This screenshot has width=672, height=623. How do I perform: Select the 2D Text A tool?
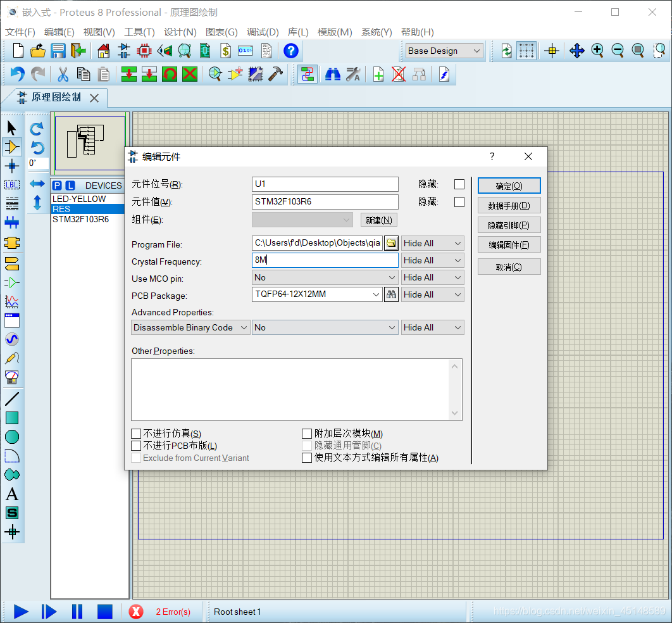[x=12, y=494]
